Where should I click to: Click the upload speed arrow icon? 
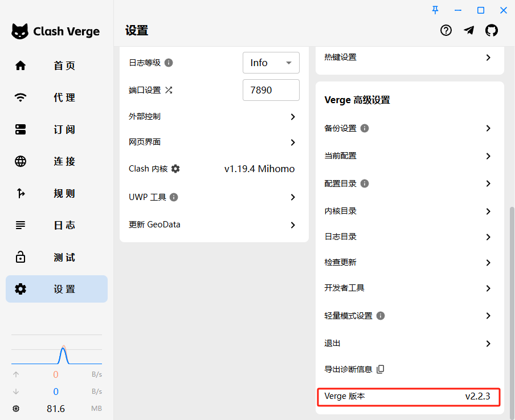(16, 374)
